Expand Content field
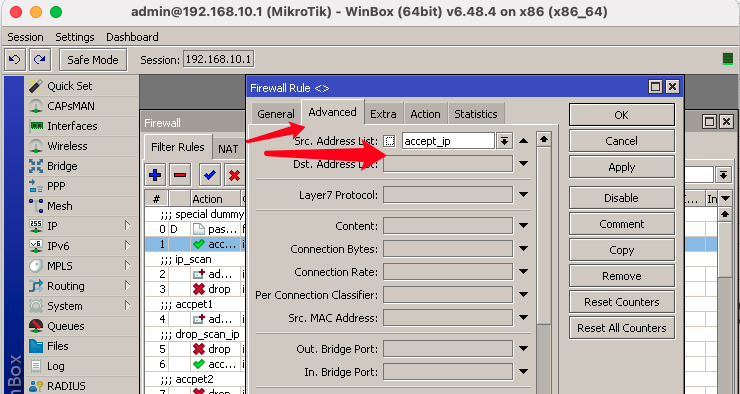Image resolution: width=740 pixels, height=394 pixels. pos(523,226)
